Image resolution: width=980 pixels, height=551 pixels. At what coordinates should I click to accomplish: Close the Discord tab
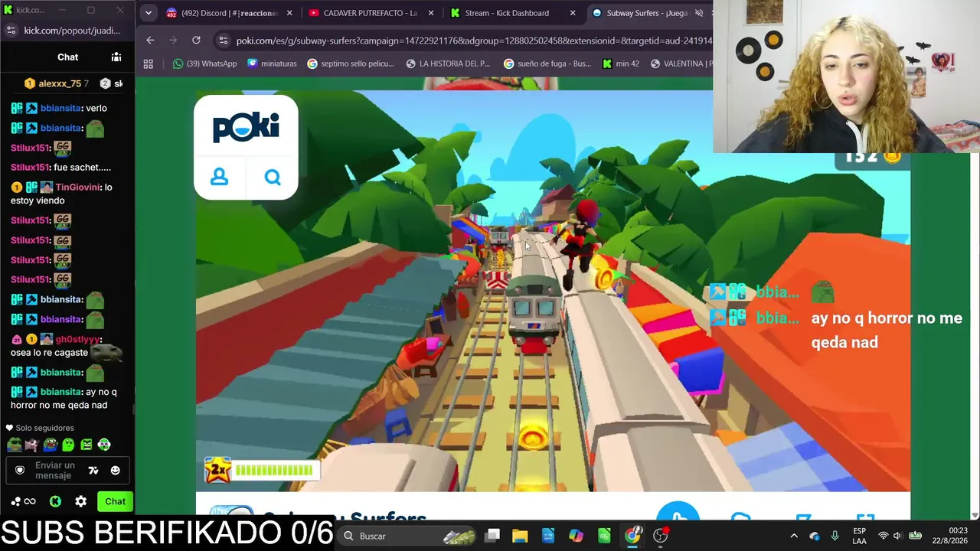289,13
